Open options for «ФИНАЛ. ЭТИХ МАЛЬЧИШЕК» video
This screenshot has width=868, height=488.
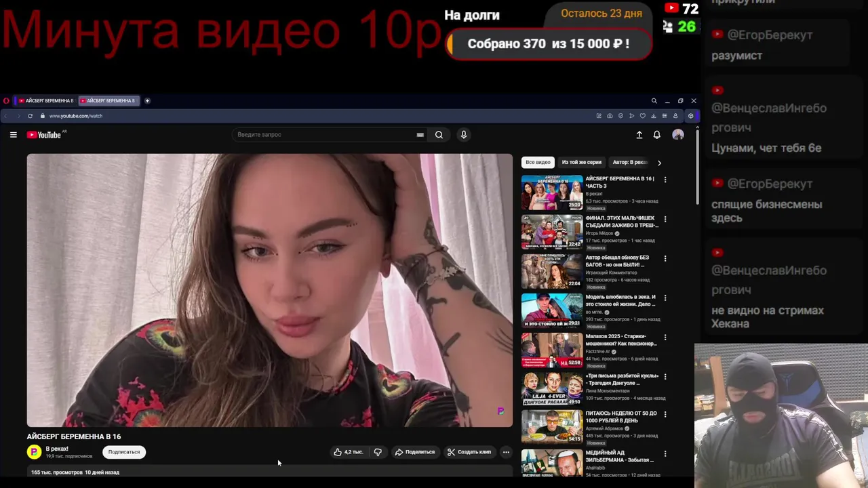(x=665, y=219)
